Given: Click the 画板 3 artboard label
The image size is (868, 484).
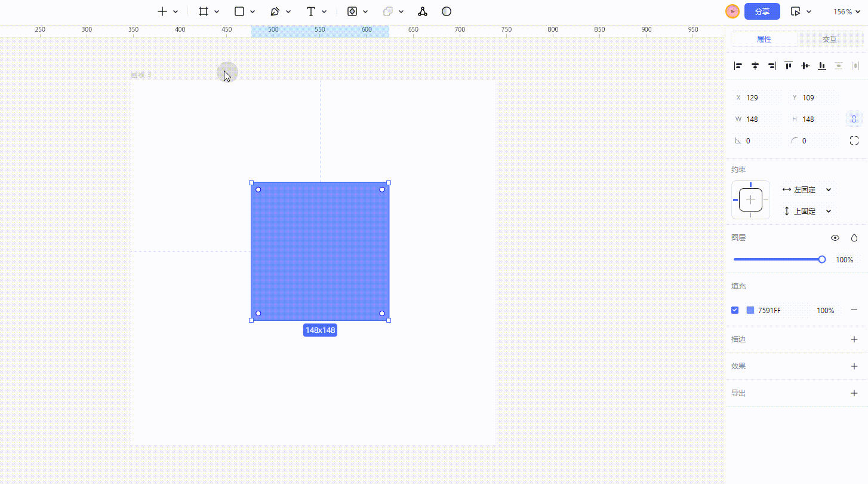Looking at the screenshot, I should [x=141, y=75].
